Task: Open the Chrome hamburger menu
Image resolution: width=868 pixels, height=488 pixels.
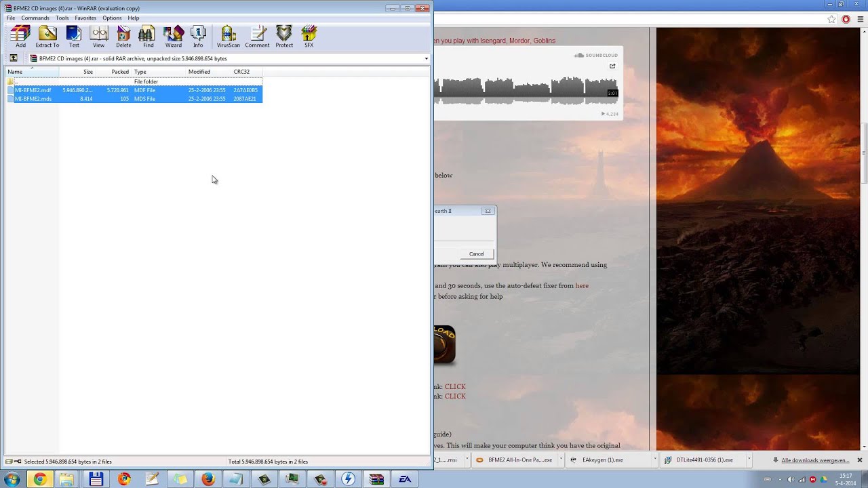Action: coord(860,19)
